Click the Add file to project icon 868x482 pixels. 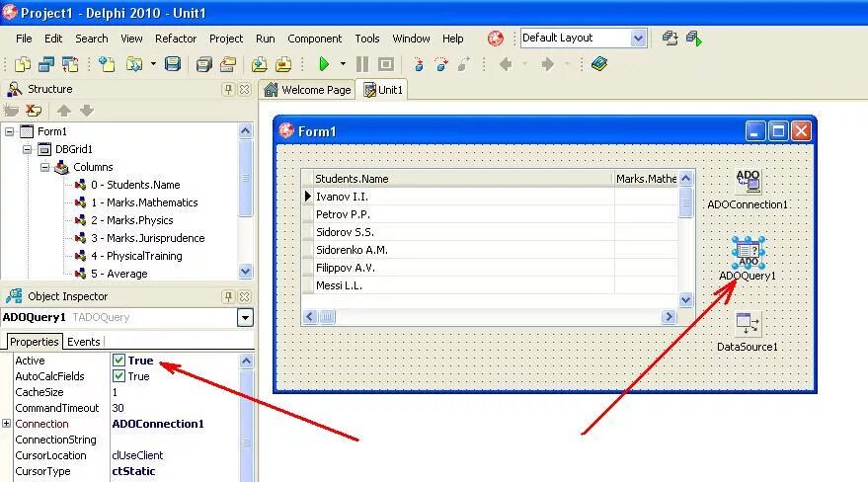tap(259, 64)
